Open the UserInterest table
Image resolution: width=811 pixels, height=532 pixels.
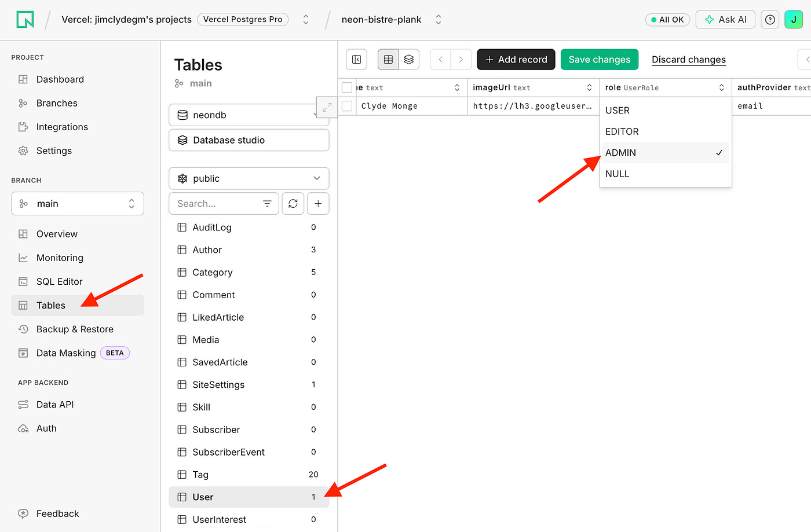click(x=249, y=520)
